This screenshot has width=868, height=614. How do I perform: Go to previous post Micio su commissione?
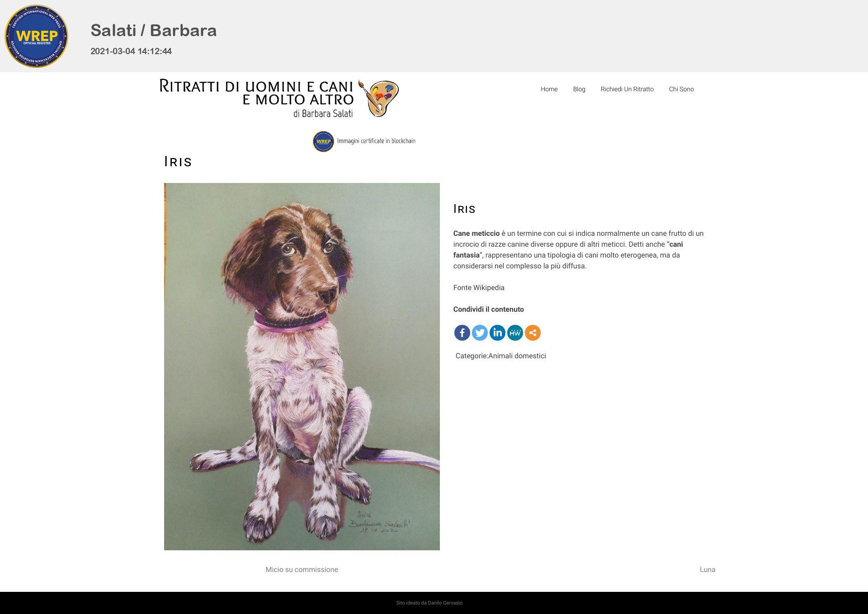coord(302,570)
